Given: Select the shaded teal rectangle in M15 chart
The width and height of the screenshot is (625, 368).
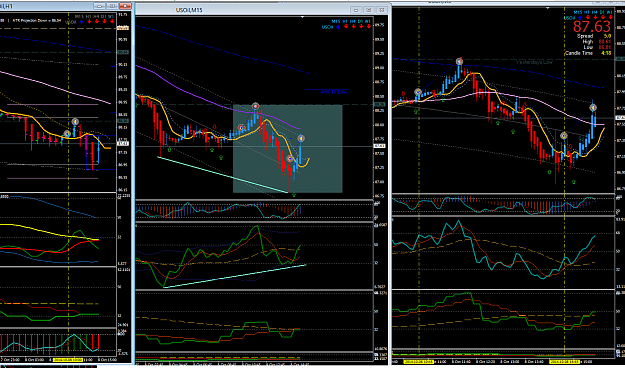Looking at the screenshot, I should (x=287, y=149).
